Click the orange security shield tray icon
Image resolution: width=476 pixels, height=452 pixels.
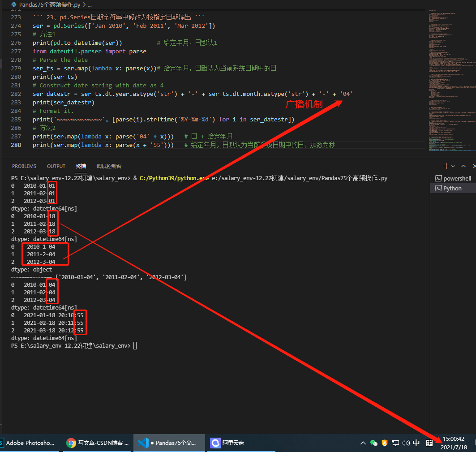tap(384, 443)
